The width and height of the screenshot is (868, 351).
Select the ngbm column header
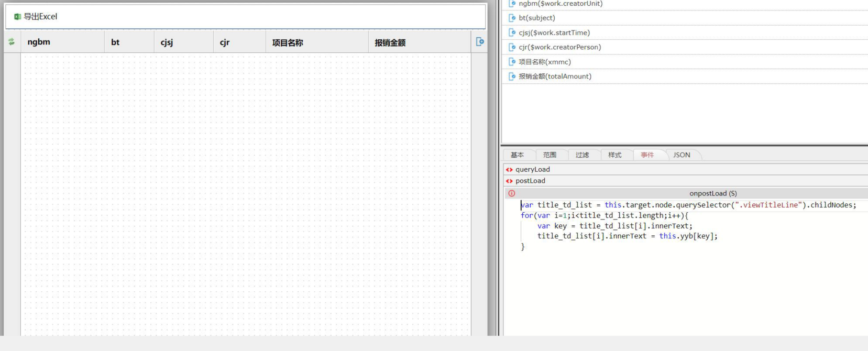tap(39, 42)
